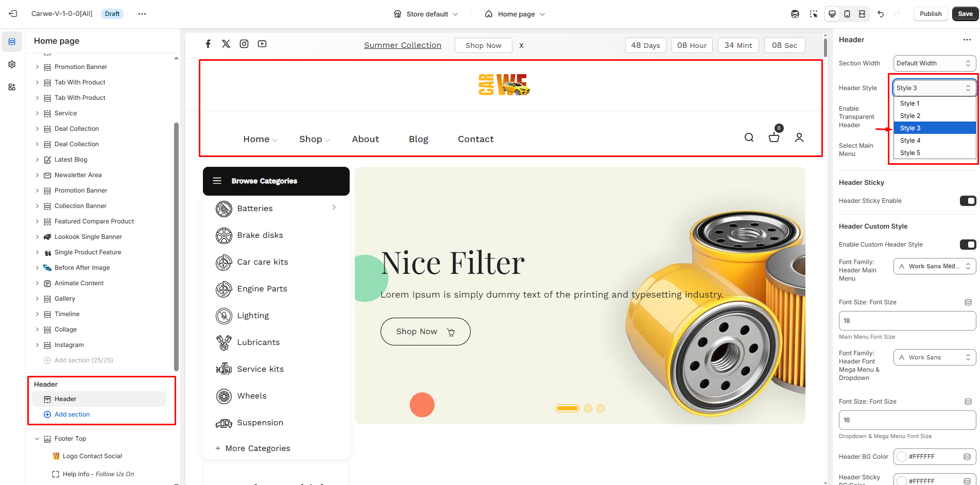Toggle Header Sticky Enable switch
The image size is (980, 485).
pyautogui.click(x=968, y=201)
